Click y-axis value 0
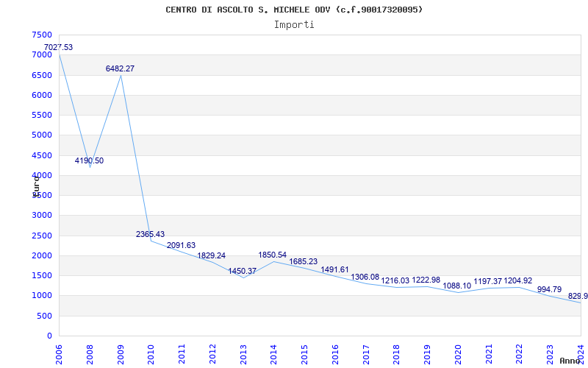 49,336
